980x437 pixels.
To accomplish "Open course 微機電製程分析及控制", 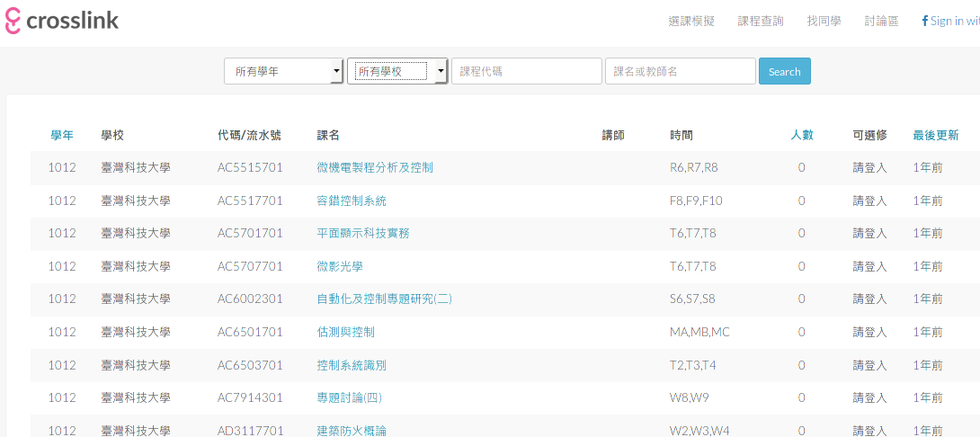I will (375, 167).
